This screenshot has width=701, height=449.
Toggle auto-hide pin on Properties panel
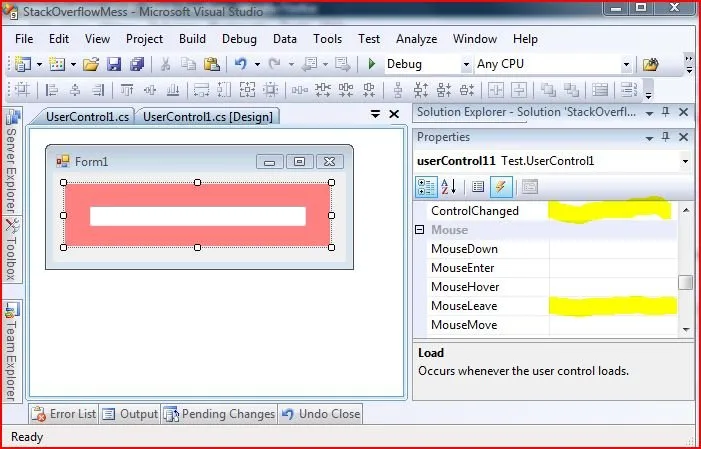[665, 137]
